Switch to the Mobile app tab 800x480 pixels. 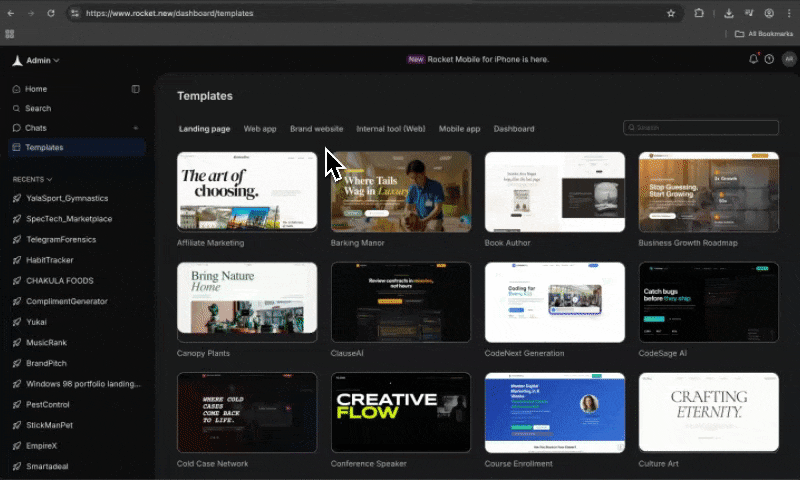click(459, 129)
